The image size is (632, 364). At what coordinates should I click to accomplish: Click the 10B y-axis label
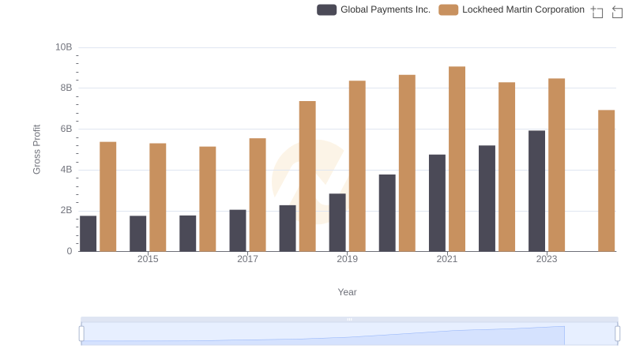(64, 47)
